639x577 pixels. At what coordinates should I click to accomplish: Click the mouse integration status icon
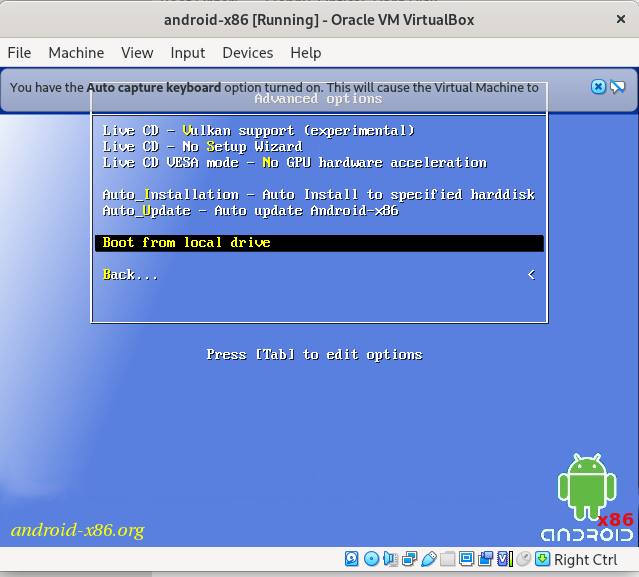[x=523, y=559]
